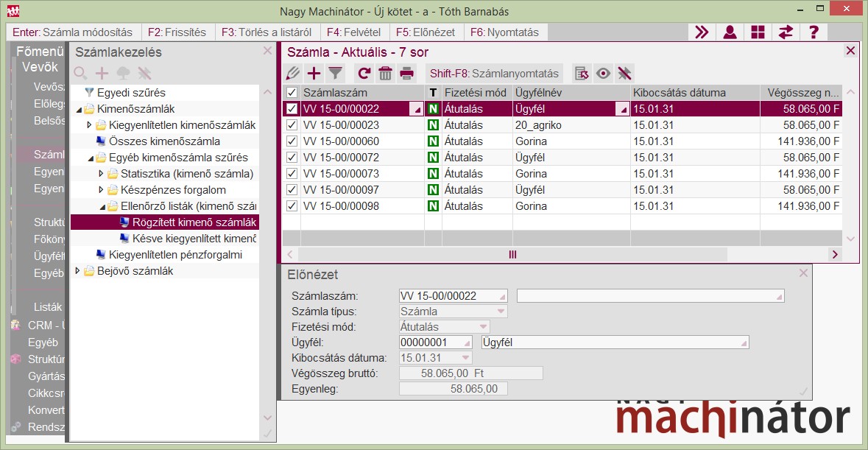Click the T type column header
The image size is (868, 450).
click(433, 93)
